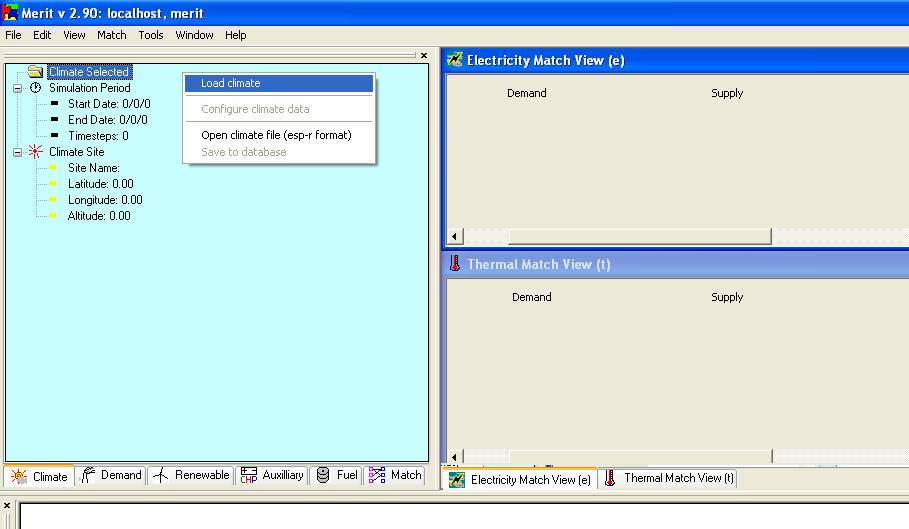This screenshot has width=909, height=529.
Task: Click the Simulation Period clock icon
Action: pyautogui.click(x=35, y=88)
